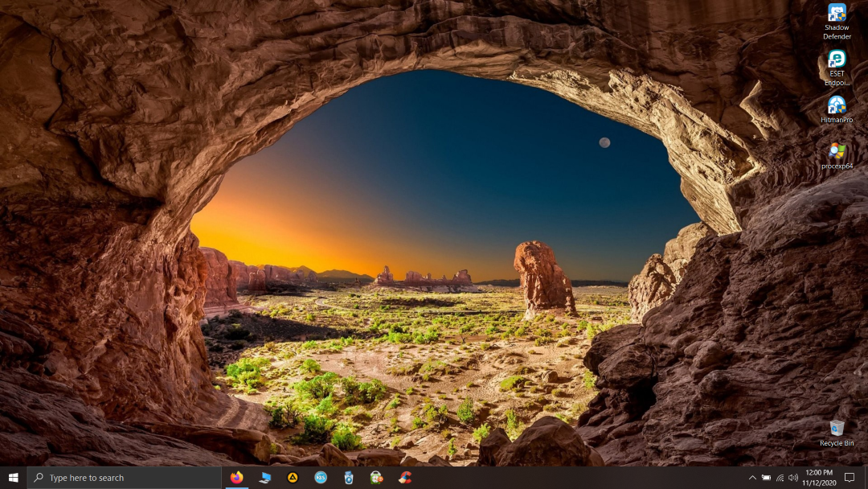Open the volume control in system tray

pyautogui.click(x=793, y=478)
